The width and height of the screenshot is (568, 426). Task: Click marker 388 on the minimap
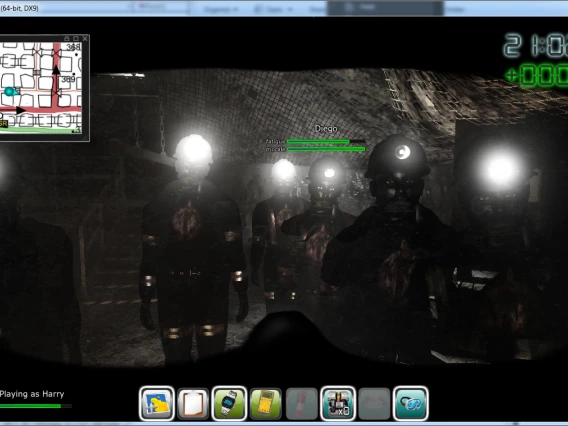point(73,47)
